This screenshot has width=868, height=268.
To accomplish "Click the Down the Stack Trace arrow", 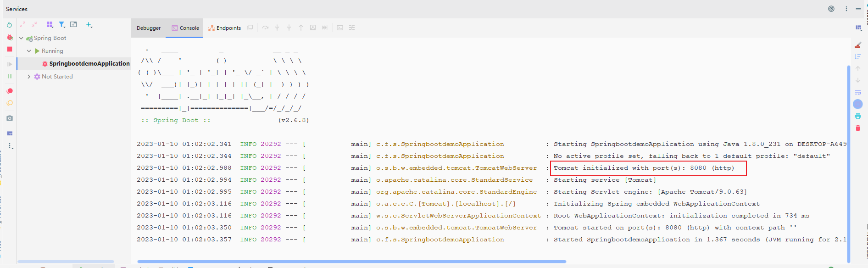I will [858, 80].
